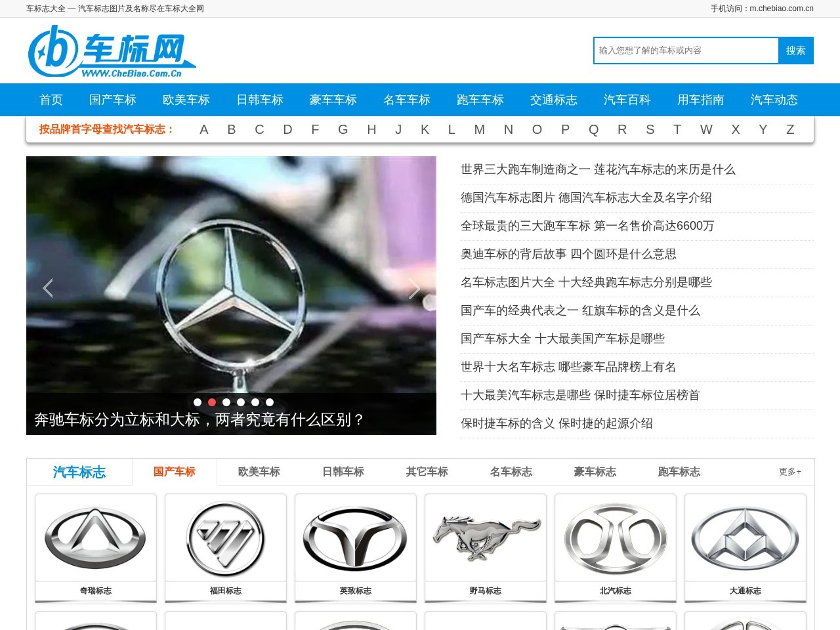This screenshot has width=840, height=630.
Task: Select the second (red) carousel dot
Action: pyautogui.click(x=212, y=402)
